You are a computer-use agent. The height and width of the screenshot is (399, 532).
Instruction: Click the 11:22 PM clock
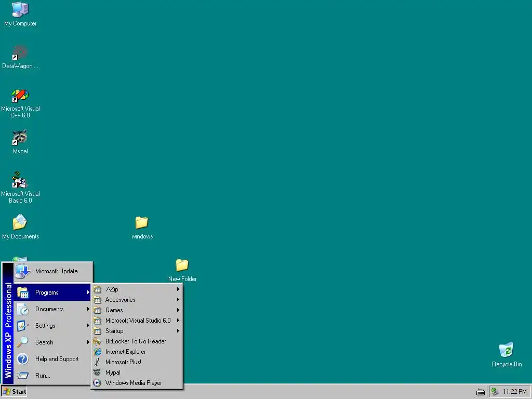pyautogui.click(x=514, y=392)
